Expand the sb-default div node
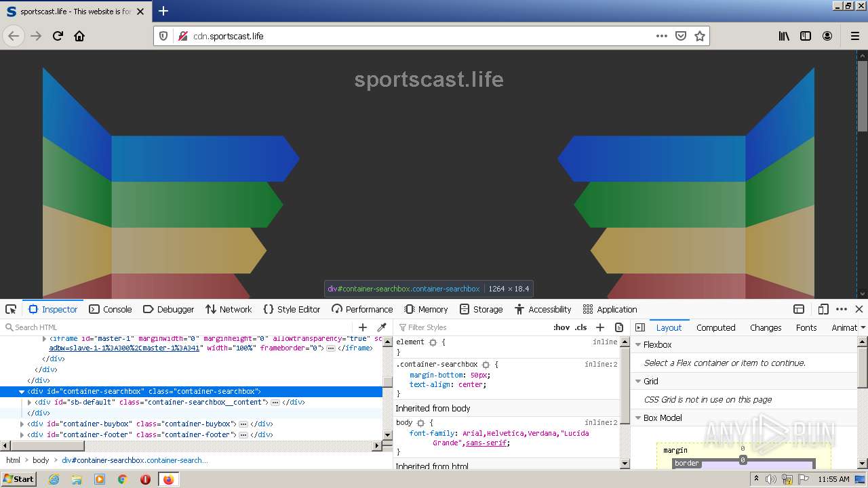Screen dimensions: 868x488 click(x=29, y=402)
